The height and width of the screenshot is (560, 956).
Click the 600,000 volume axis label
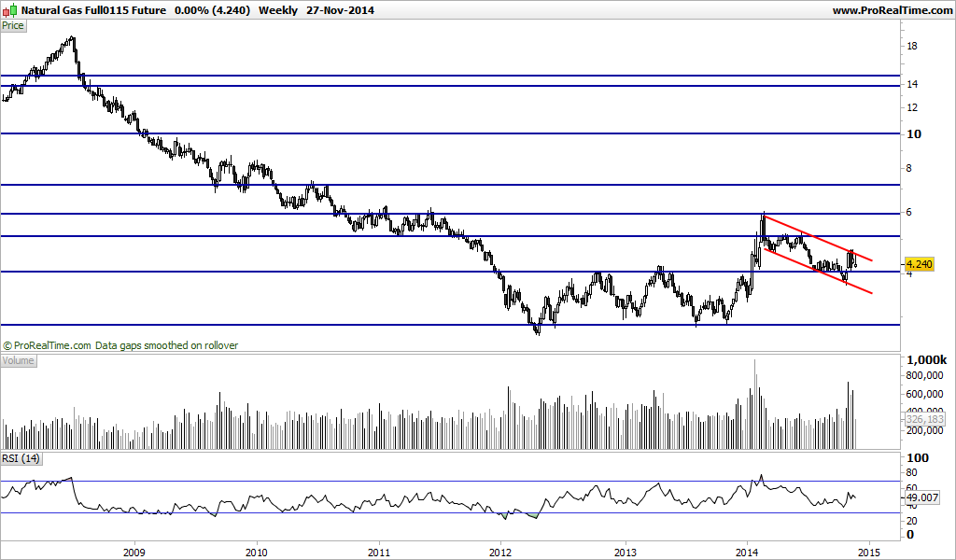(x=924, y=394)
